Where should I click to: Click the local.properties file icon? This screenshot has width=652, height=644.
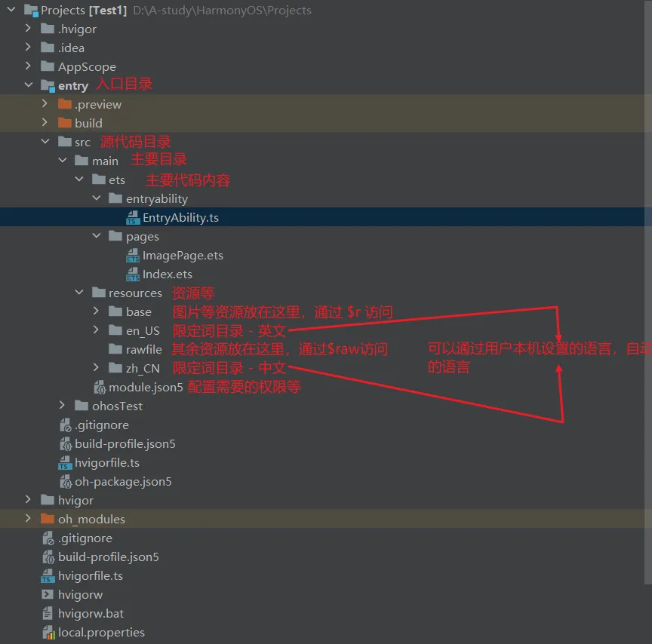pos(49,633)
